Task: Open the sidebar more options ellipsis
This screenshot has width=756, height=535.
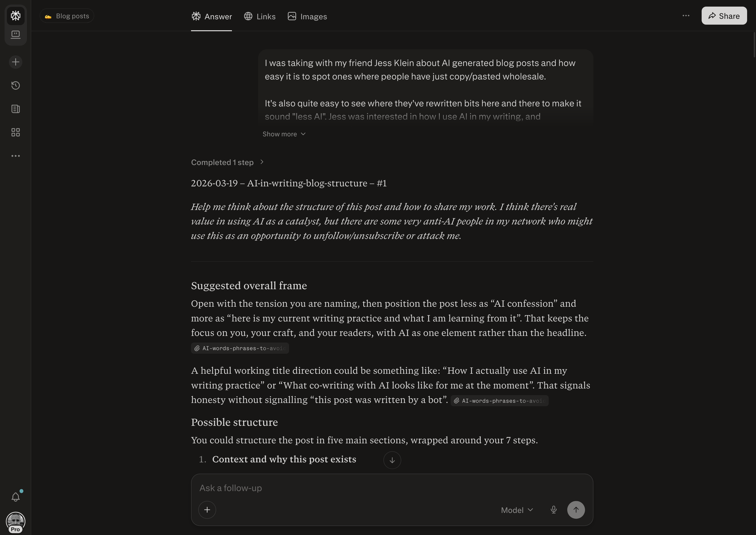Action: (15, 156)
